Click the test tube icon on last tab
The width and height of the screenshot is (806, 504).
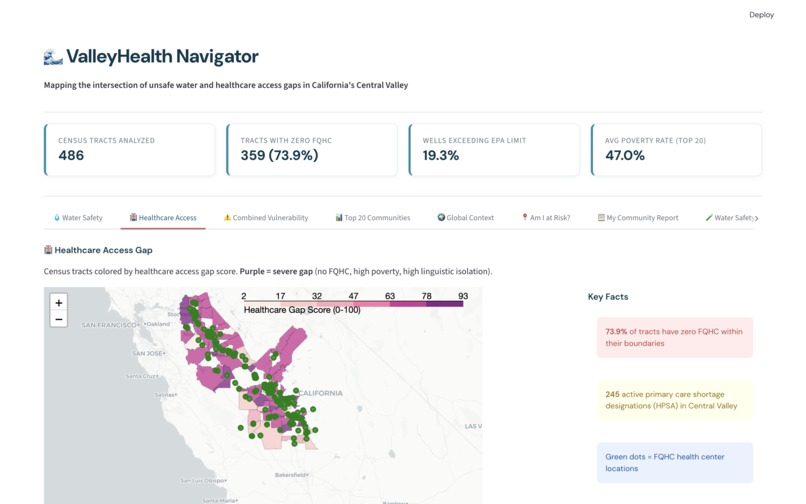709,218
